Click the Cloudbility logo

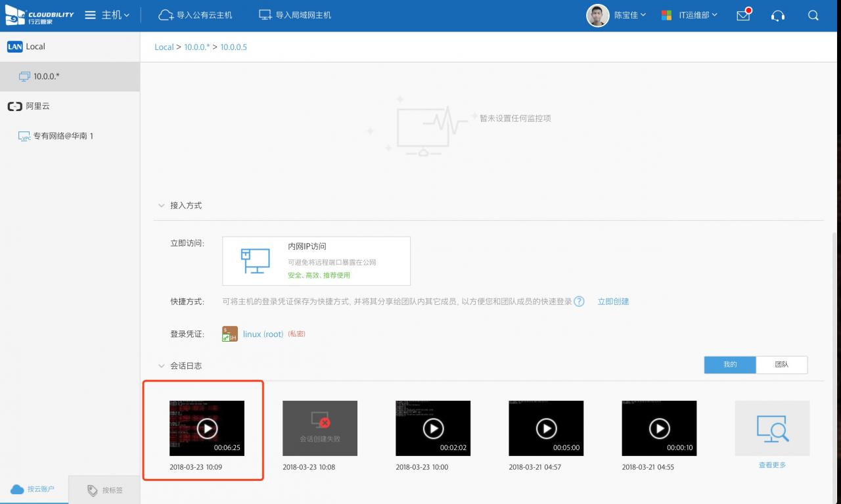(x=39, y=15)
